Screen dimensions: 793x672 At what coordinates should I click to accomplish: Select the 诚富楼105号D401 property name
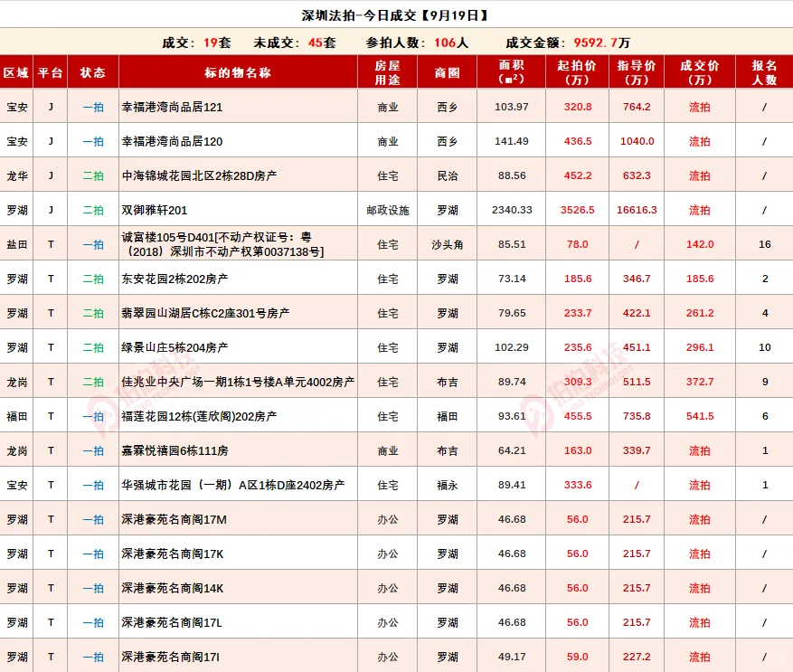[222, 244]
